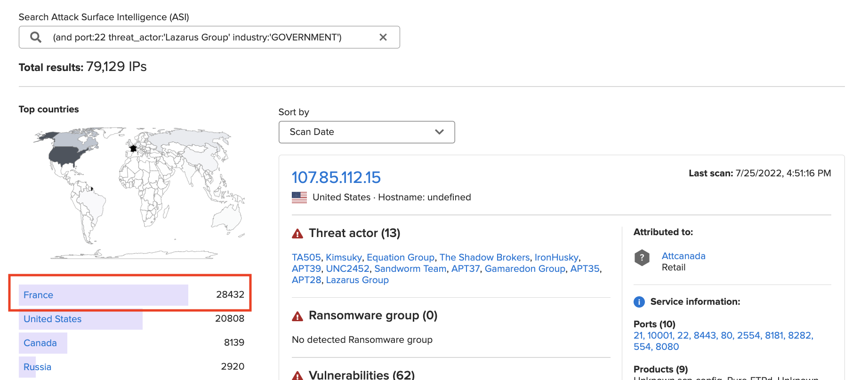
Task: Click the Ransomware group warning icon
Action: pos(297,316)
